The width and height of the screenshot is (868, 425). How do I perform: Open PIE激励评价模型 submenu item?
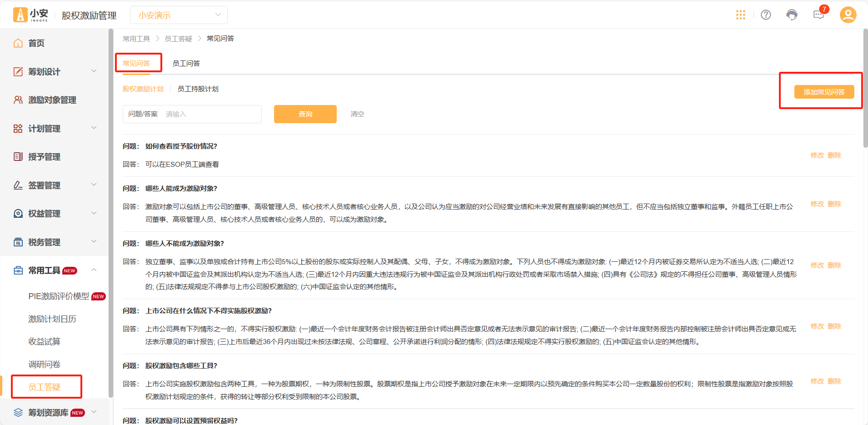tap(59, 296)
